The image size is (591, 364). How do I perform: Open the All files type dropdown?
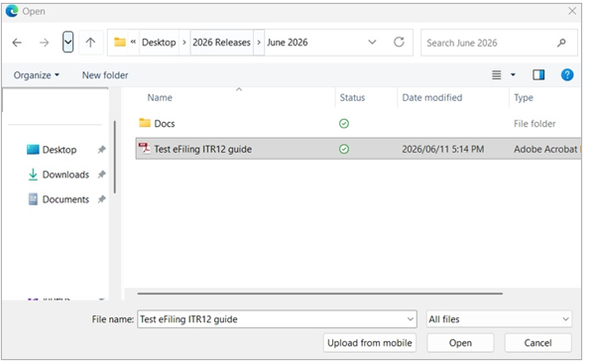[499, 319]
